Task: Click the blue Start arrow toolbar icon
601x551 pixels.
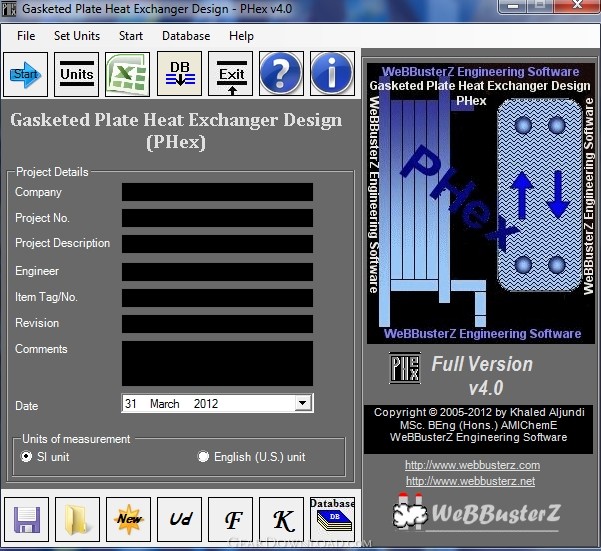Action: tap(25, 74)
